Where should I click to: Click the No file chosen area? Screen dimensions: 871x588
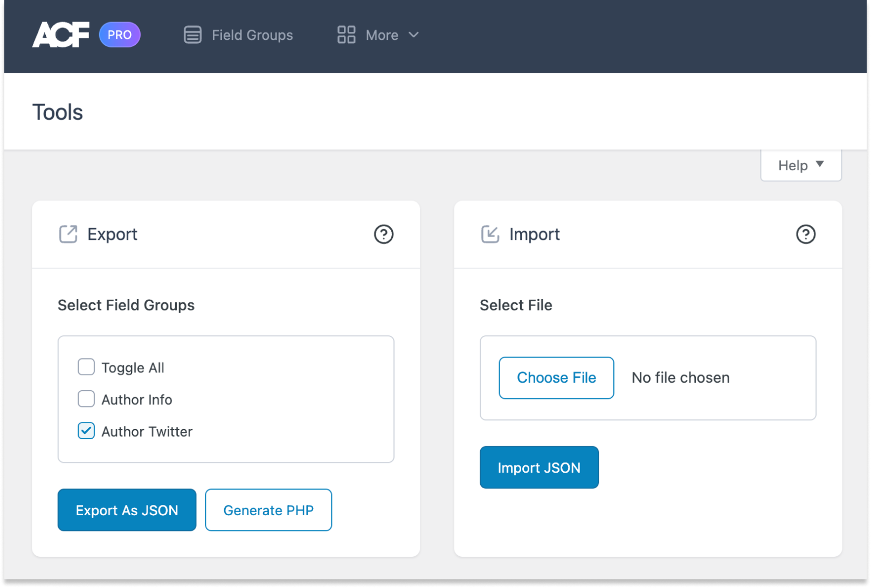click(x=680, y=378)
